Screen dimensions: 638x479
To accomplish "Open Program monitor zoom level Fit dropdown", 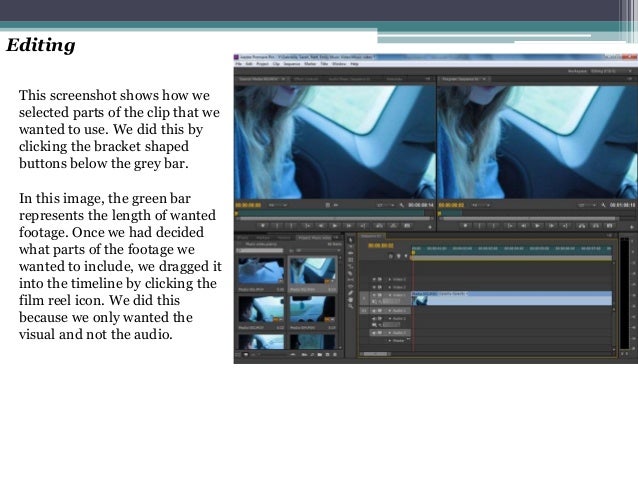I will click(481, 205).
